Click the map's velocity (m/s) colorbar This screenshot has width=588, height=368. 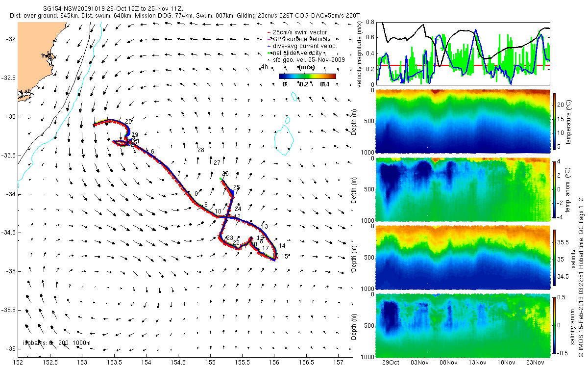coord(307,76)
